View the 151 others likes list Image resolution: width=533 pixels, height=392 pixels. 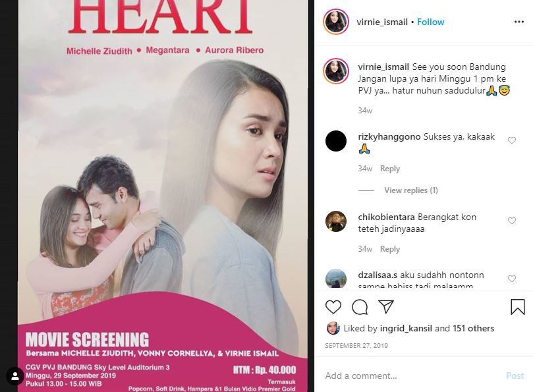point(473,328)
